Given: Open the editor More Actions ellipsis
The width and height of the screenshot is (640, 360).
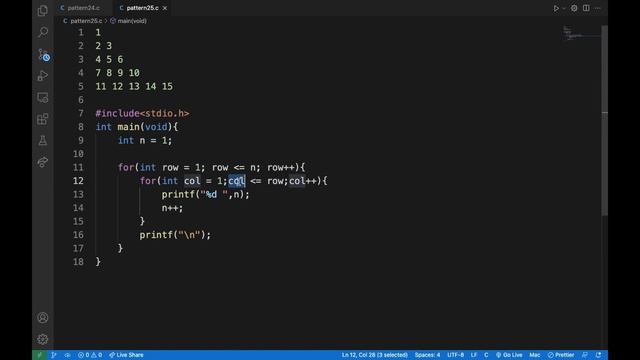Looking at the screenshot, I should pyautogui.click(x=598, y=8).
